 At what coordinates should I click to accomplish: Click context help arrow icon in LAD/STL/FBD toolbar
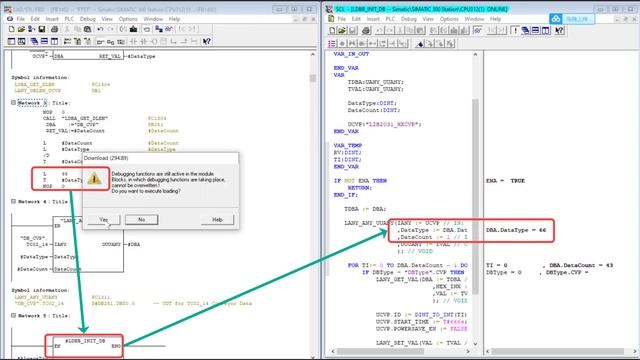[x=207, y=41]
